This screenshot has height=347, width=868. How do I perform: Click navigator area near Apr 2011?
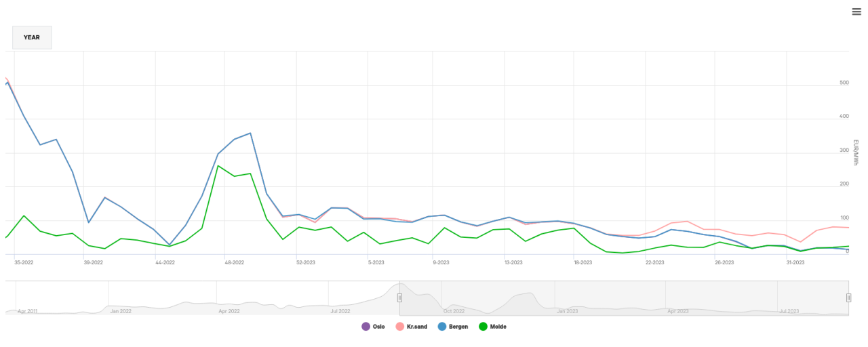27,306
